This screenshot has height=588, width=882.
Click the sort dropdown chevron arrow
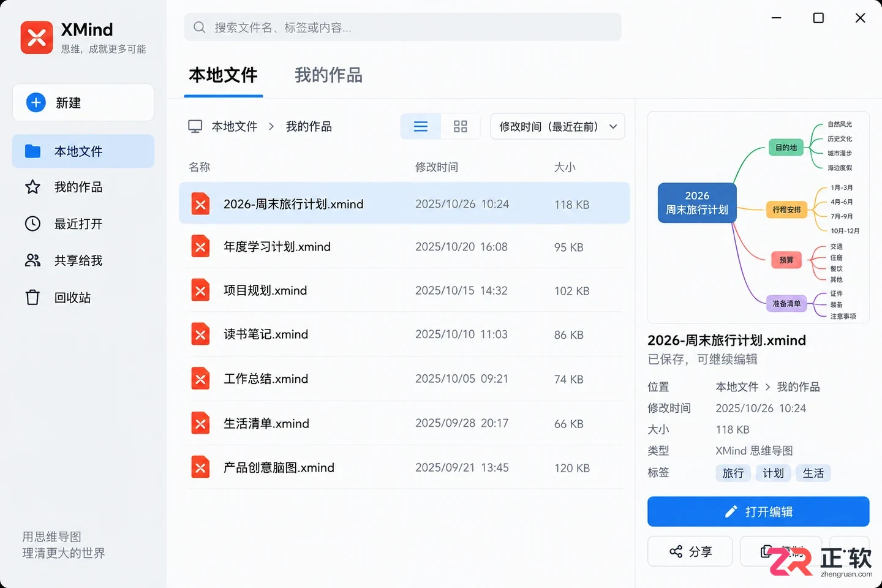tap(612, 126)
